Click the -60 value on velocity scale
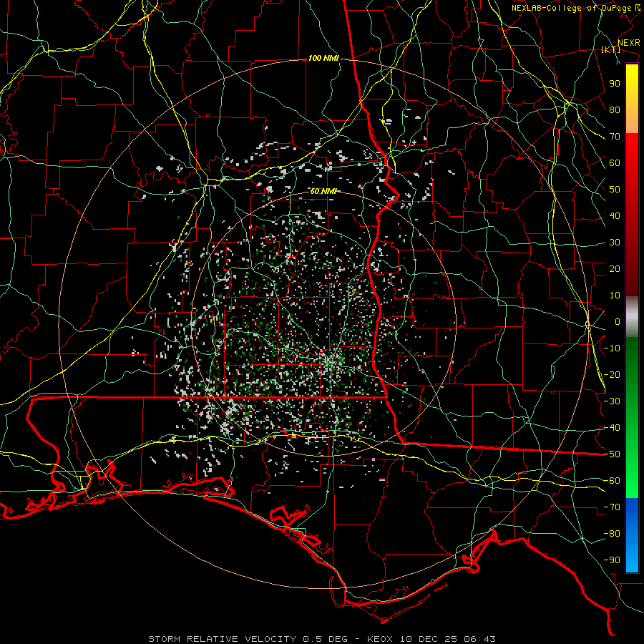The width and height of the screenshot is (644, 644). pos(612,481)
